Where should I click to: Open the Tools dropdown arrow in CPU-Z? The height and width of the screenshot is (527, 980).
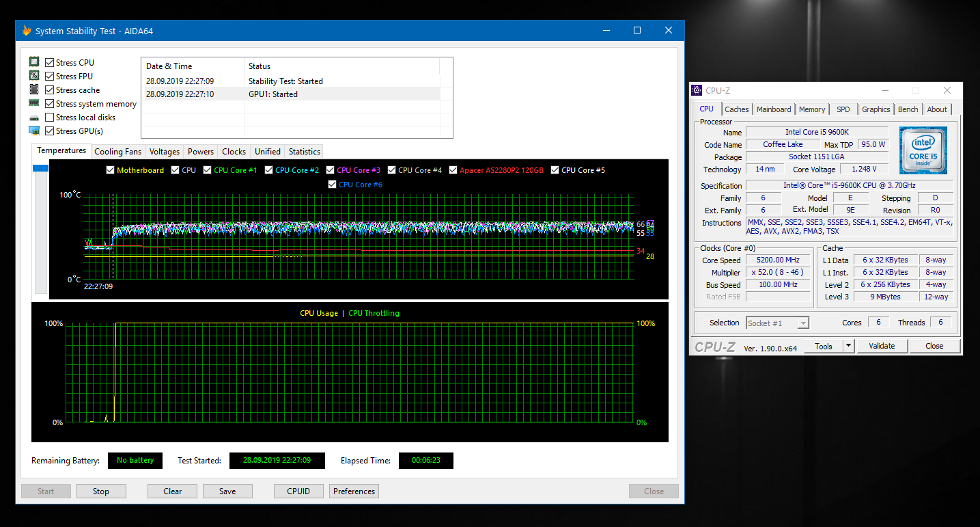tap(849, 346)
